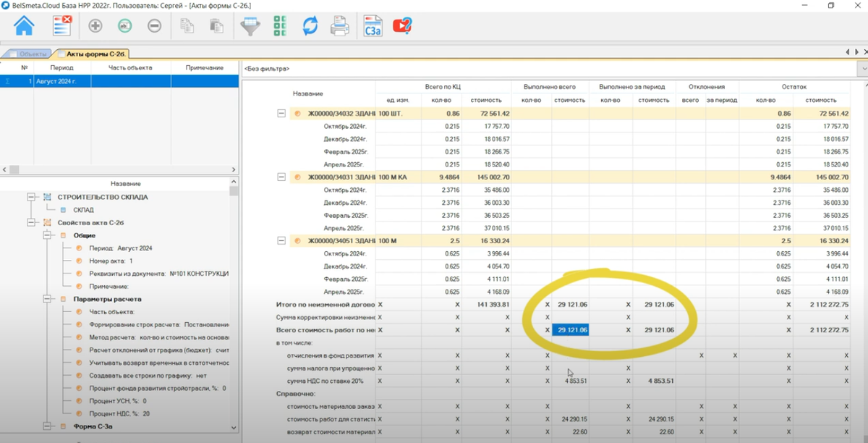Click the grey plus (add) toolbar icon
The height and width of the screenshot is (443, 868).
[x=95, y=26]
